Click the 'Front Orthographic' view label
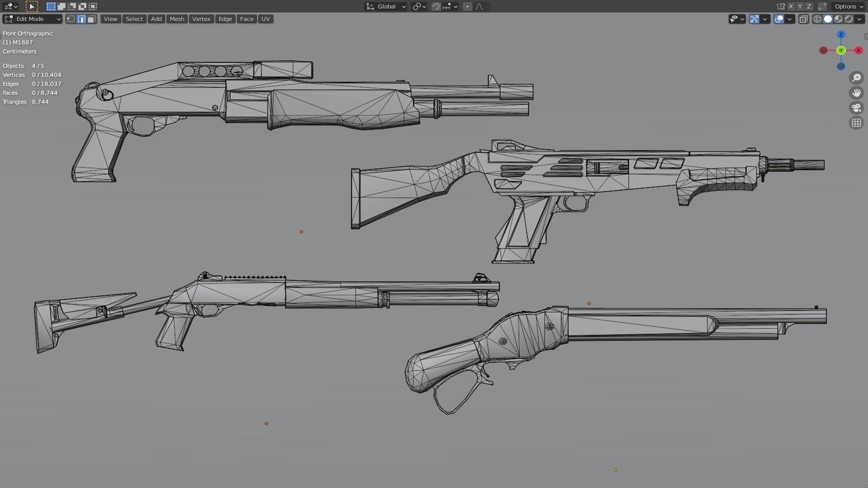Screen dimensions: 868x488 click(28, 33)
